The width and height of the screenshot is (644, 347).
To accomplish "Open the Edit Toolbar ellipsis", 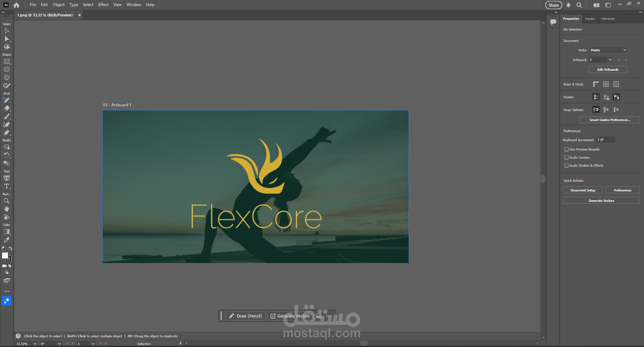I will (7, 291).
